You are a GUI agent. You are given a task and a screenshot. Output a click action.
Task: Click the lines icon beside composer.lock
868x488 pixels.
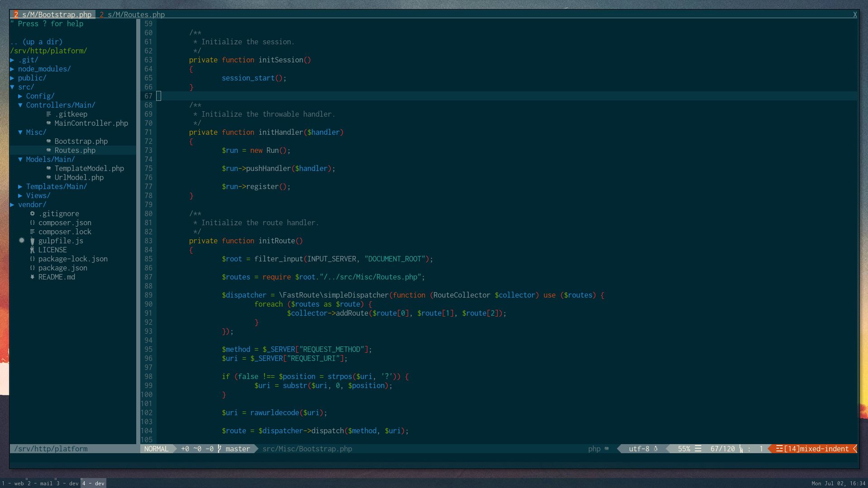coord(32,232)
